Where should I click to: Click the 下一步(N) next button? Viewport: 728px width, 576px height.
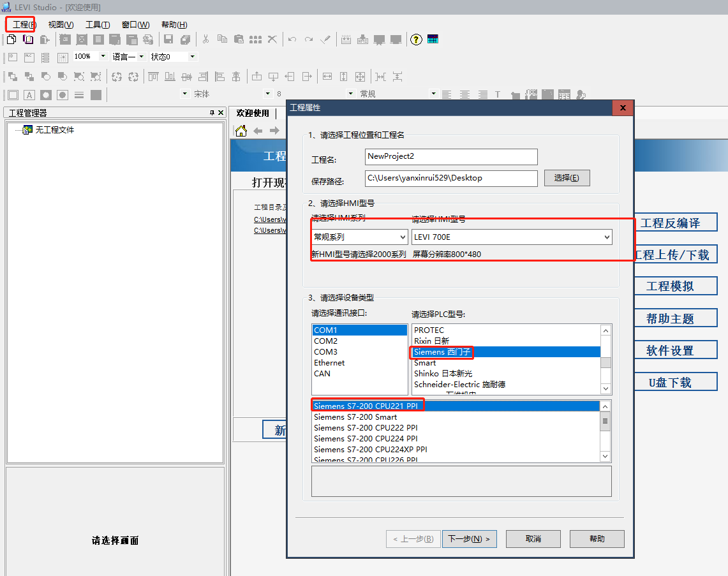(x=470, y=539)
